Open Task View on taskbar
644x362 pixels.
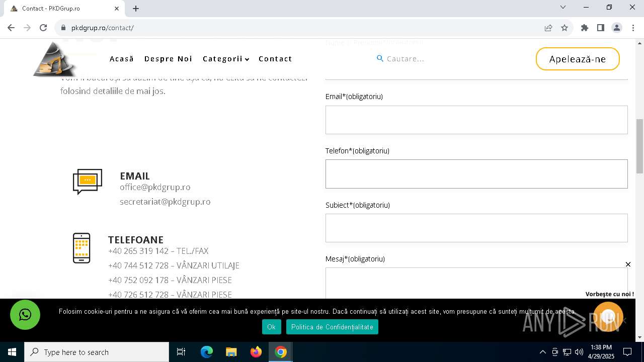pos(181,352)
